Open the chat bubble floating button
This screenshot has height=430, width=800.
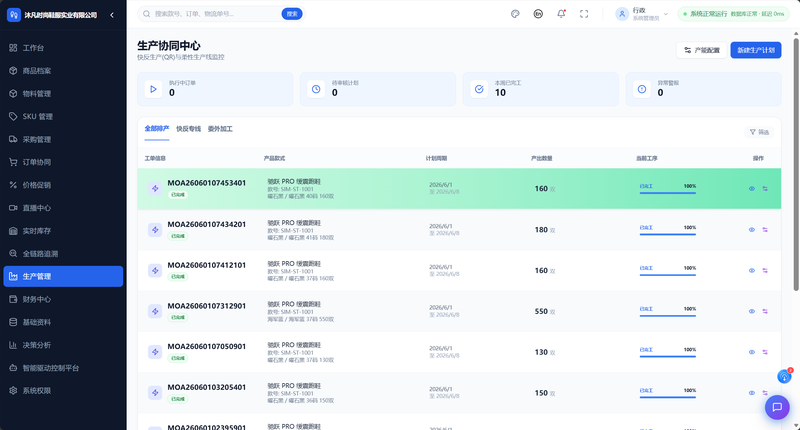click(777, 407)
